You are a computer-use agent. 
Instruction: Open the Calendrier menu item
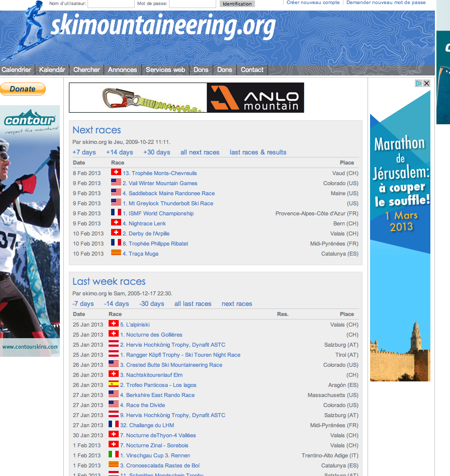click(16, 70)
